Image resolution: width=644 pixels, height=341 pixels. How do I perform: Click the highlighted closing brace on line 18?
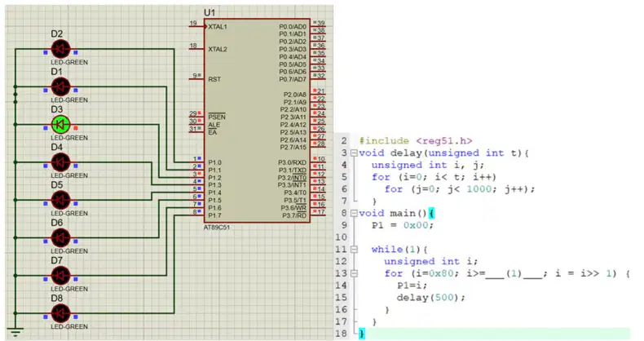[x=361, y=334]
